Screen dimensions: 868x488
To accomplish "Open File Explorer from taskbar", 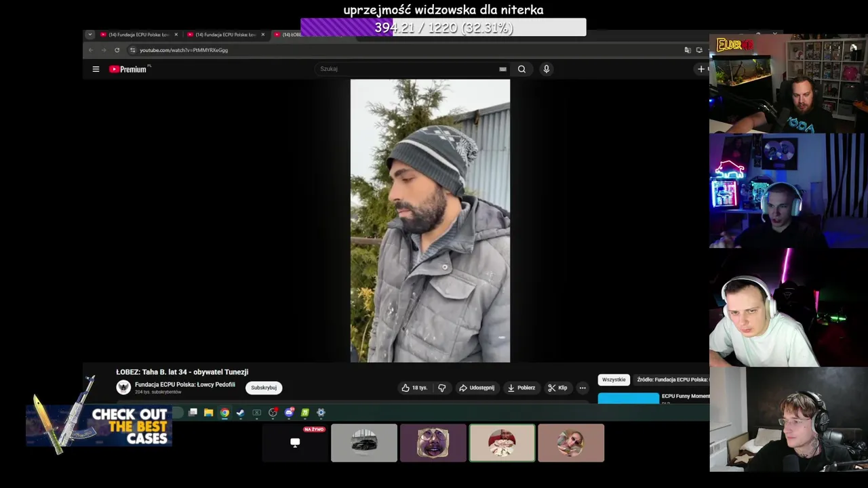I will click(x=209, y=412).
